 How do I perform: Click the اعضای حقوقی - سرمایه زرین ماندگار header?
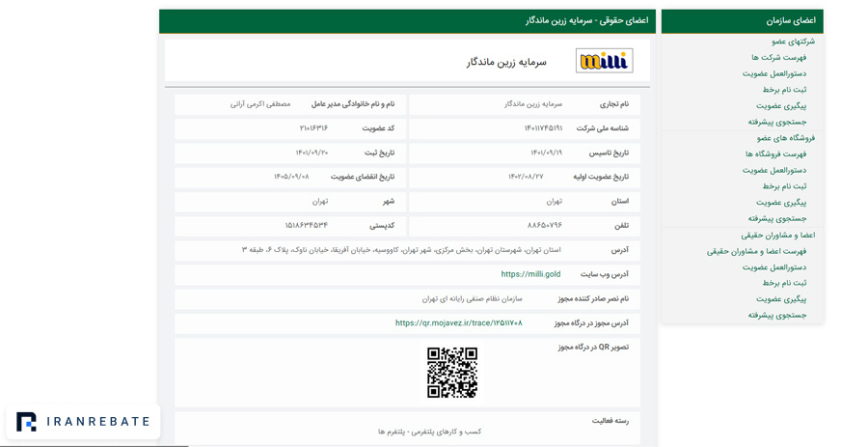(407, 21)
